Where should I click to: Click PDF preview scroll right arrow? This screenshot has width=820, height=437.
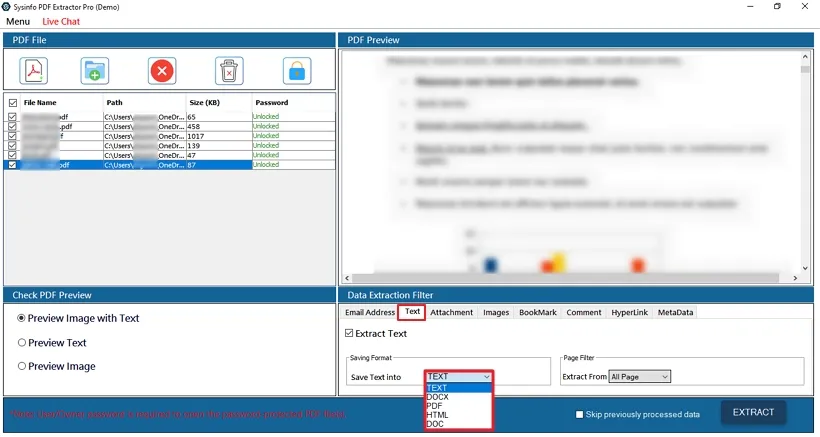point(795,278)
